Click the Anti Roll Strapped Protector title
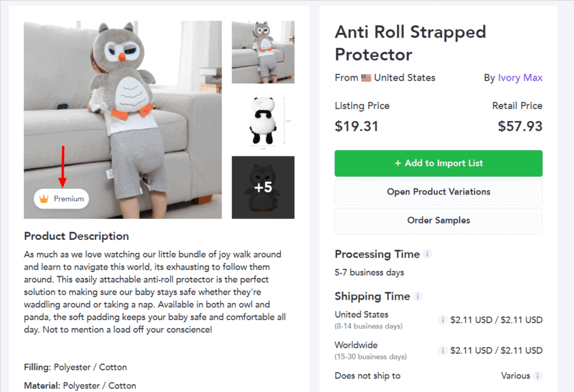The height and width of the screenshot is (392, 574). coord(410,43)
